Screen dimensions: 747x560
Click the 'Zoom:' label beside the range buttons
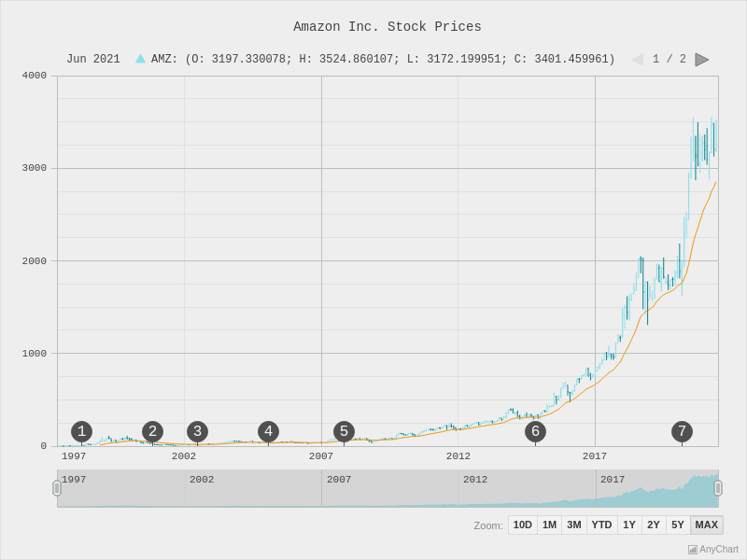(x=488, y=525)
